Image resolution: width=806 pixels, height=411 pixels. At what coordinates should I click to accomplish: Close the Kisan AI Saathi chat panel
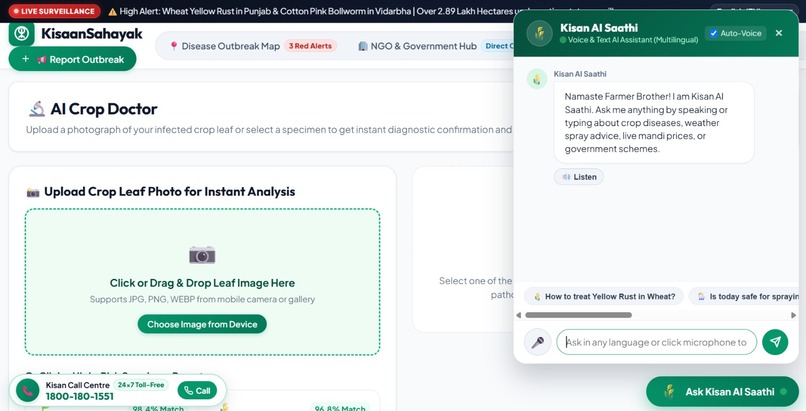pyautogui.click(x=779, y=33)
